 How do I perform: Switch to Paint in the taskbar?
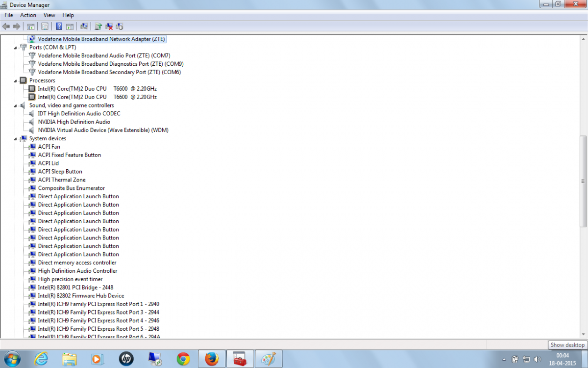[268, 359]
